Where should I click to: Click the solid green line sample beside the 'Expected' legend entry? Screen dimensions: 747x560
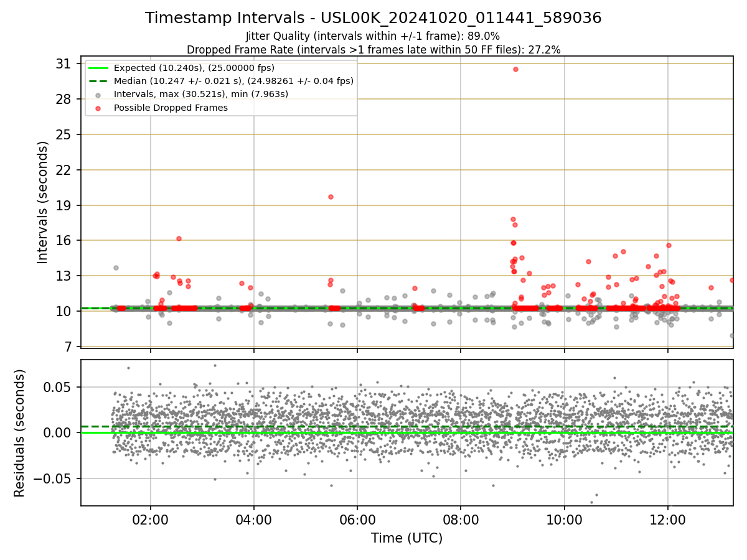[99, 68]
